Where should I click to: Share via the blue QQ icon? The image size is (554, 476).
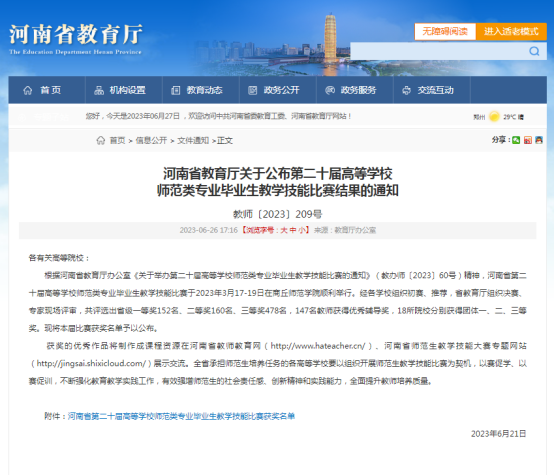tap(539, 140)
